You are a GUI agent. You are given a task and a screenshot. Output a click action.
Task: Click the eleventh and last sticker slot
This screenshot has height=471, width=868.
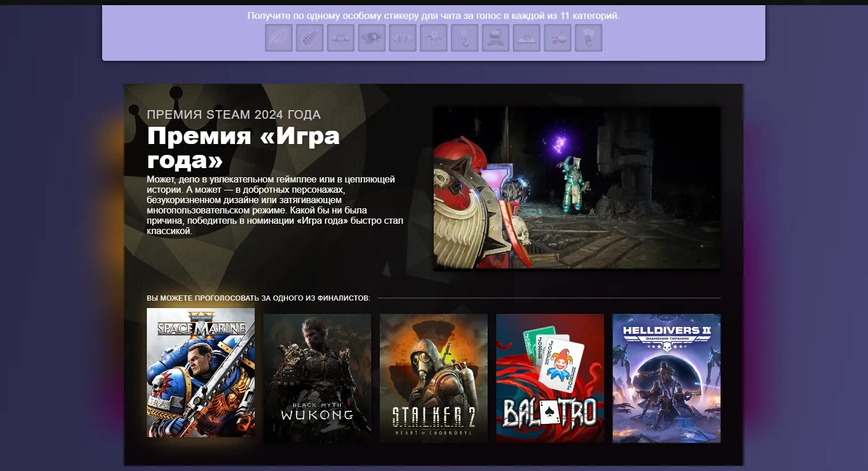click(x=589, y=38)
